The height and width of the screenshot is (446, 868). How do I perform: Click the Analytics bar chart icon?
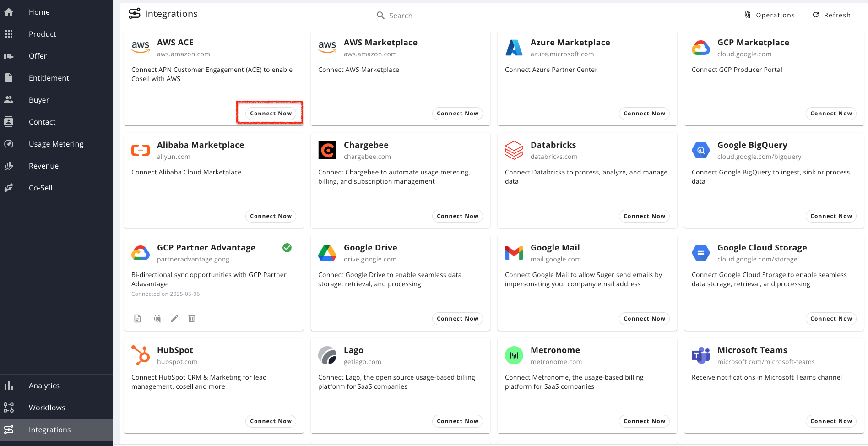tap(9, 386)
